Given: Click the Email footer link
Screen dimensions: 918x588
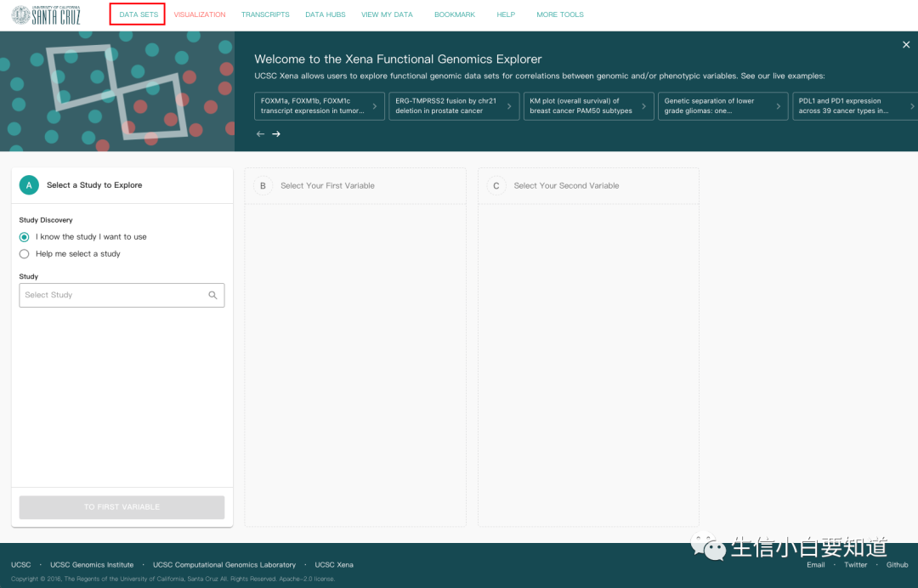Looking at the screenshot, I should tap(815, 564).
